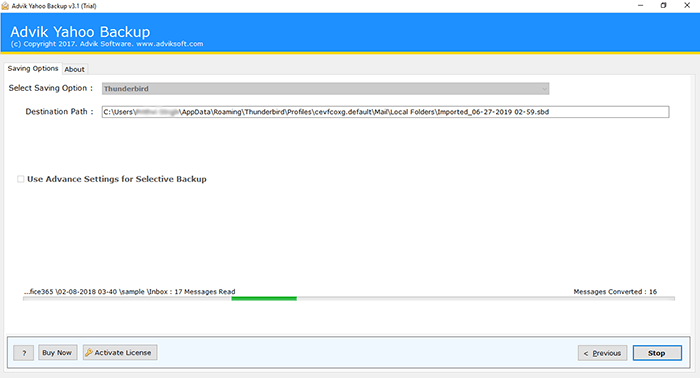
Task: Open the Thunderbird saving option dropdown
Action: click(325, 88)
